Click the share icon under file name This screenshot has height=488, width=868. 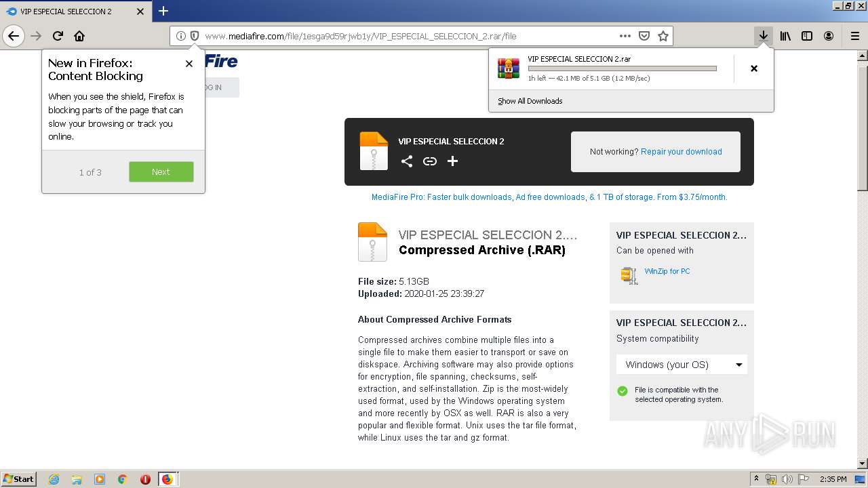click(407, 161)
